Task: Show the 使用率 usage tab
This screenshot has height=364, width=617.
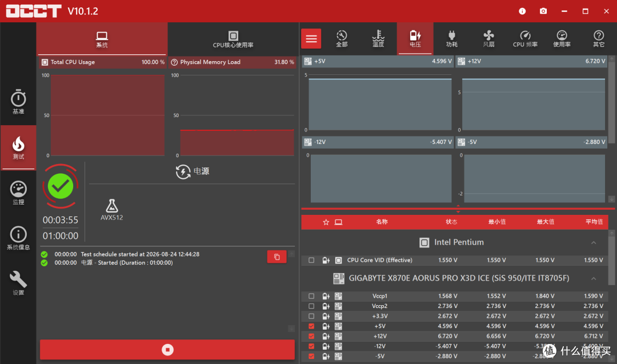Action: pyautogui.click(x=562, y=38)
